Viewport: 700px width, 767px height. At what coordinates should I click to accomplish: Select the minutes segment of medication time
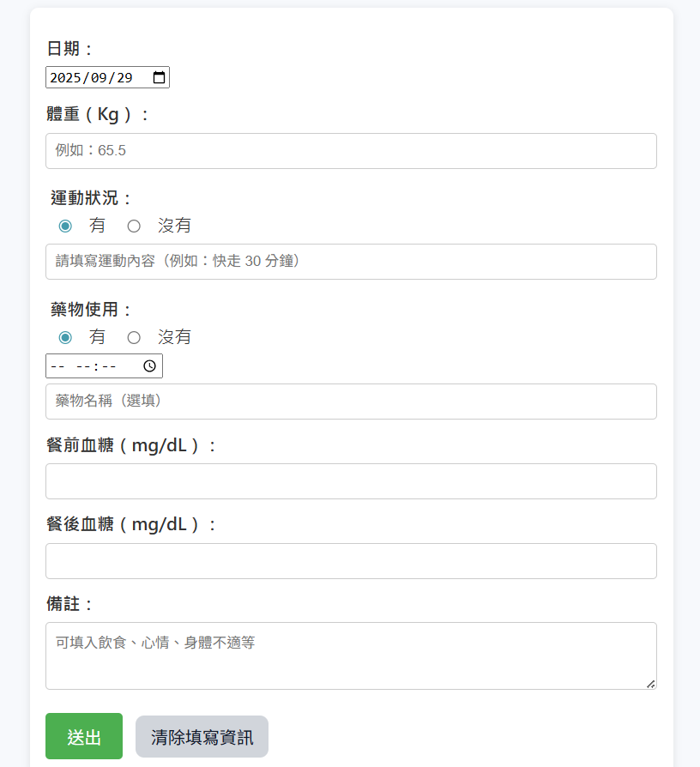108,366
